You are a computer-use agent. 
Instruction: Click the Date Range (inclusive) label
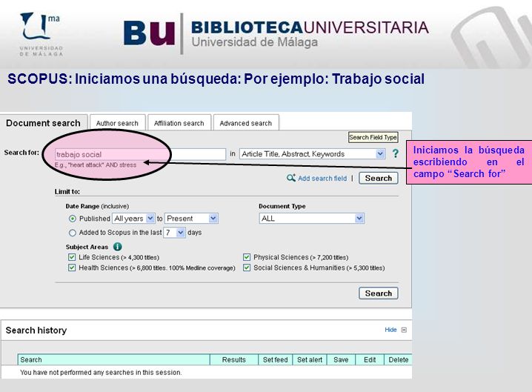point(97,206)
